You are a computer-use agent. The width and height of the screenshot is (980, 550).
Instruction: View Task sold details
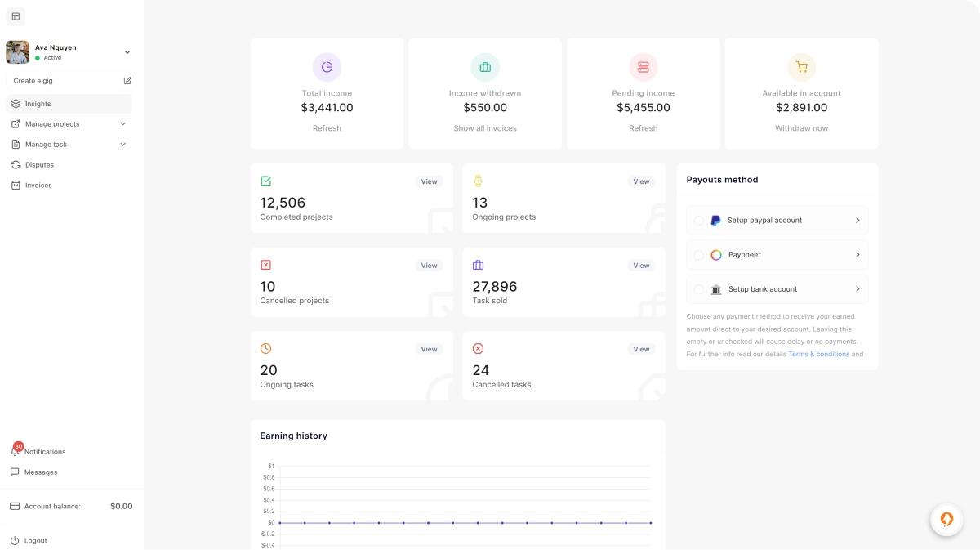tap(641, 266)
